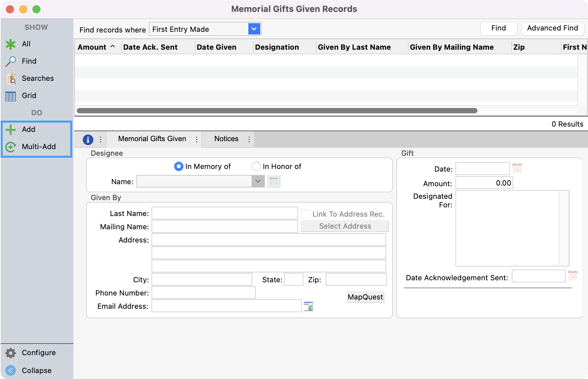Enable Link To Address Rec. checkbox
Screen dimensions: 588x379
pyautogui.click(x=306, y=214)
